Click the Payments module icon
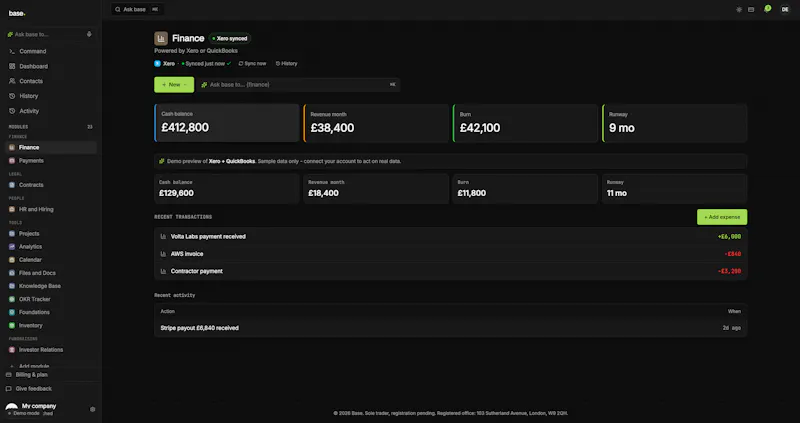The image size is (800, 423). coord(12,161)
